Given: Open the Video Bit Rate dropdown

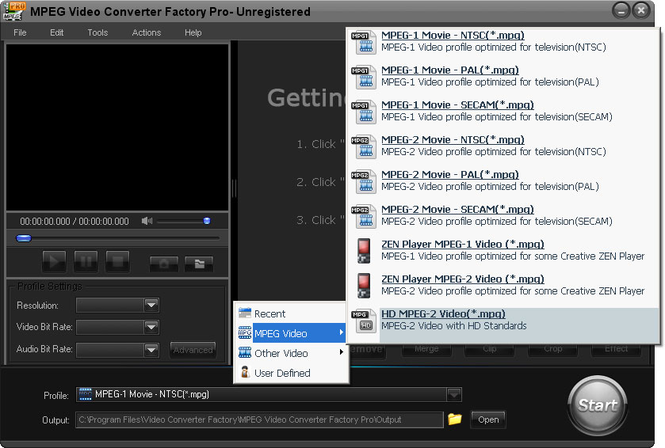Looking at the screenshot, I should point(151,327).
